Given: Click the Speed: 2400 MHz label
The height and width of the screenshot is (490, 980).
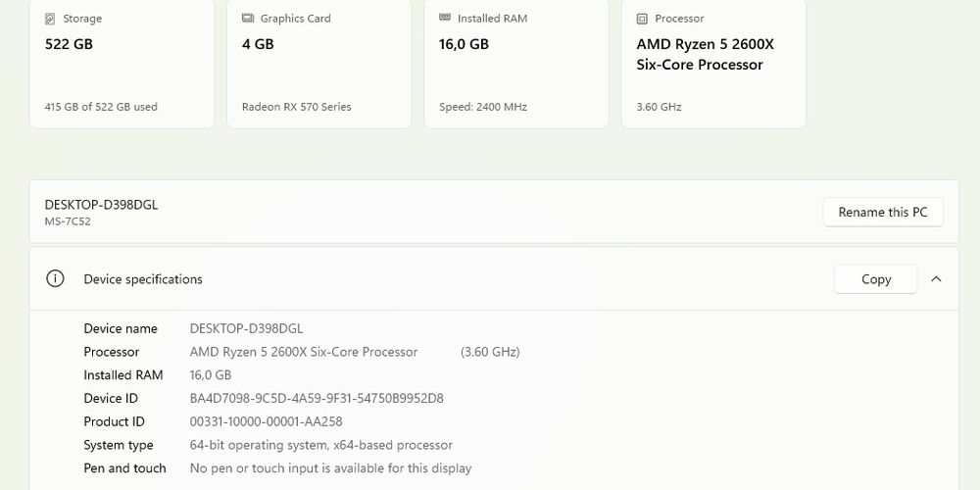Looking at the screenshot, I should pyautogui.click(x=482, y=107).
